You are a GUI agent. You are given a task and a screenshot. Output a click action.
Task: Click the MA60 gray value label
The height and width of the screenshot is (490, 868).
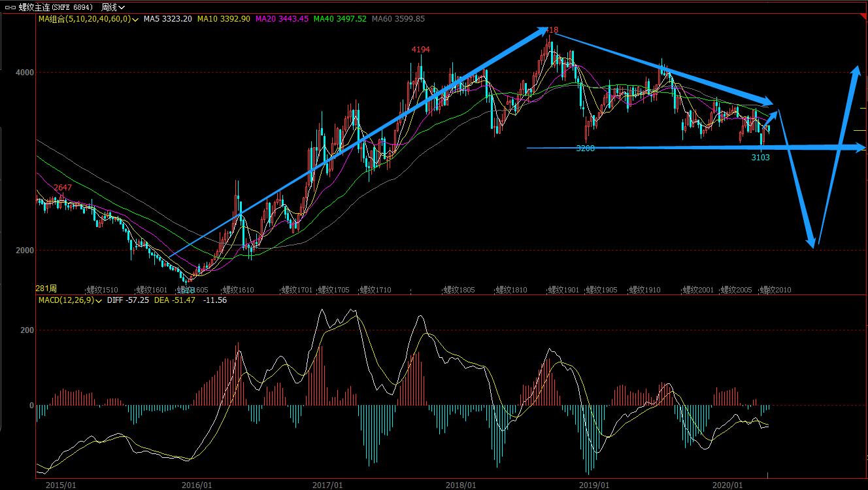[397, 19]
